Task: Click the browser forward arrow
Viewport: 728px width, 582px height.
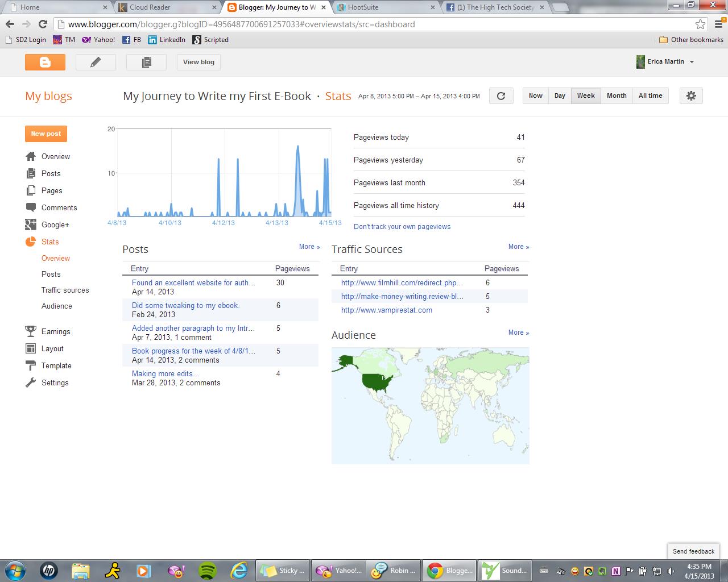Action: tap(26, 24)
